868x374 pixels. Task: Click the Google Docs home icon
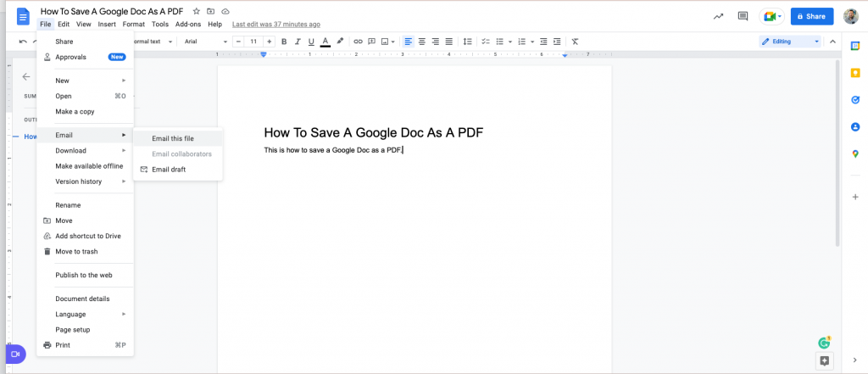[x=23, y=17]
